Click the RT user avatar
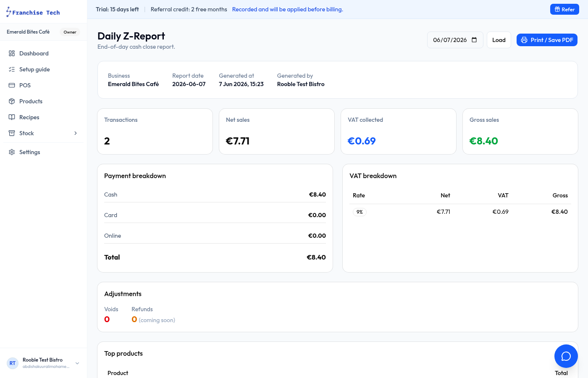 pos(13,363)
